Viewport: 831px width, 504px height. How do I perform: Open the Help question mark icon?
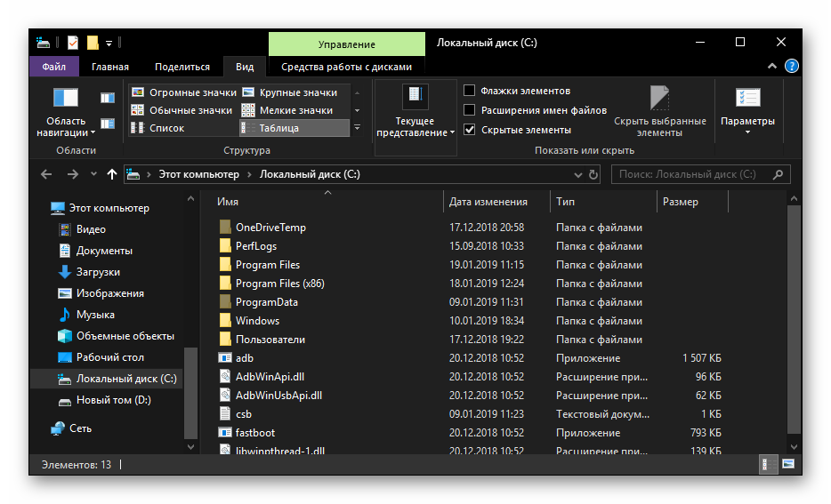(791, 67)
